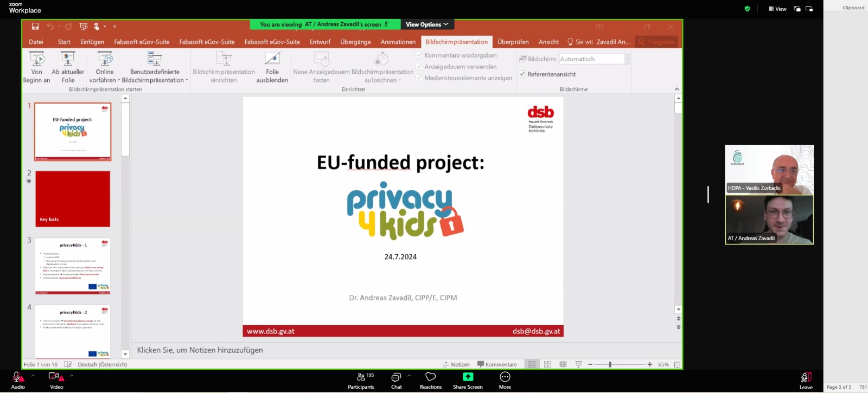Switch to the Ansicht ribbon tab

click(548, 42)
